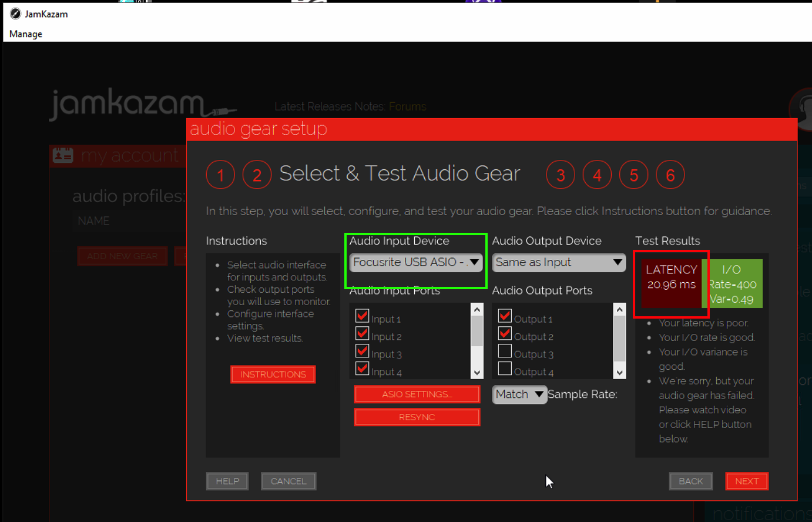Click output ports scroll up arrow
The width and height of the screenshot is (812, 522).
click(x=620, y=310)
